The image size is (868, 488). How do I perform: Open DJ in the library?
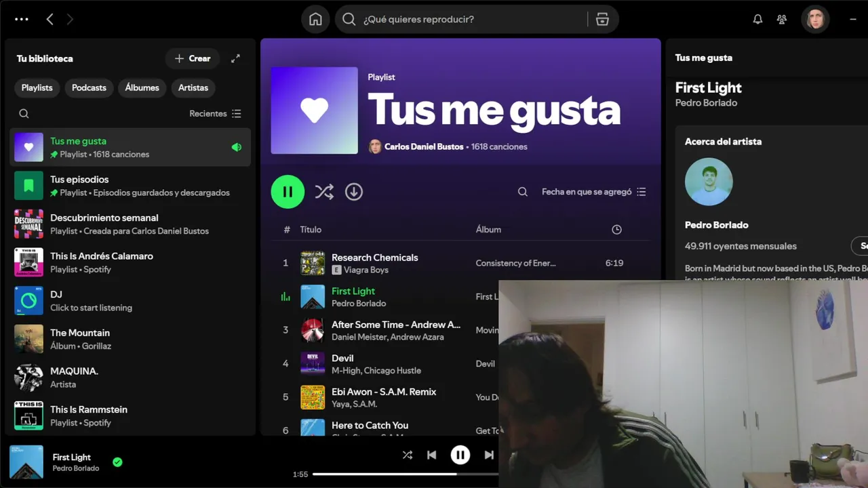tap(130, 301)
